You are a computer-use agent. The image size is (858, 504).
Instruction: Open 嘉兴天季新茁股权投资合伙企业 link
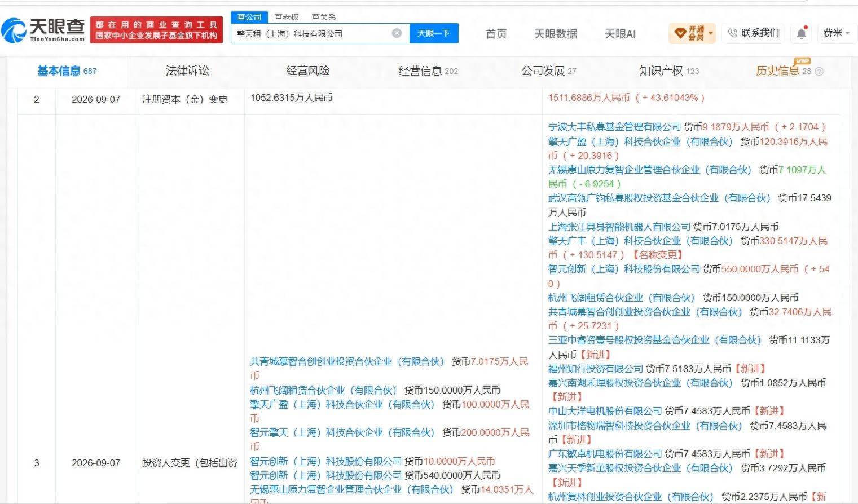[640, 468]
